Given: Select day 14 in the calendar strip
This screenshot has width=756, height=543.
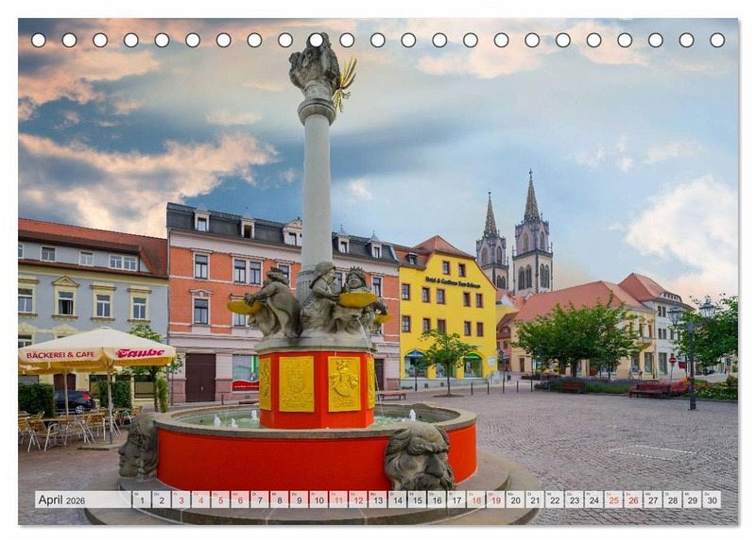Looking at the screenshot, I should pyautogui.click(x=397, y=500).
